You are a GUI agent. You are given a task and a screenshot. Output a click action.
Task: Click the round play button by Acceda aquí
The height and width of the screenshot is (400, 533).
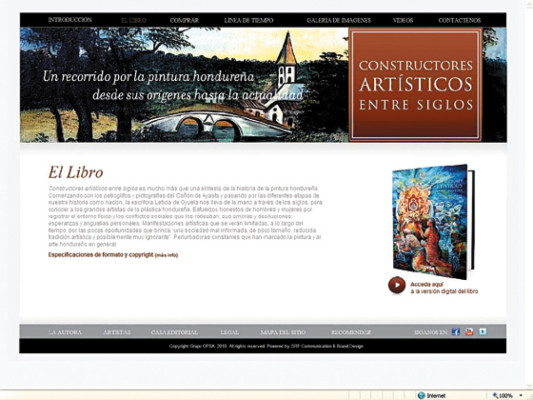(397, 285)
